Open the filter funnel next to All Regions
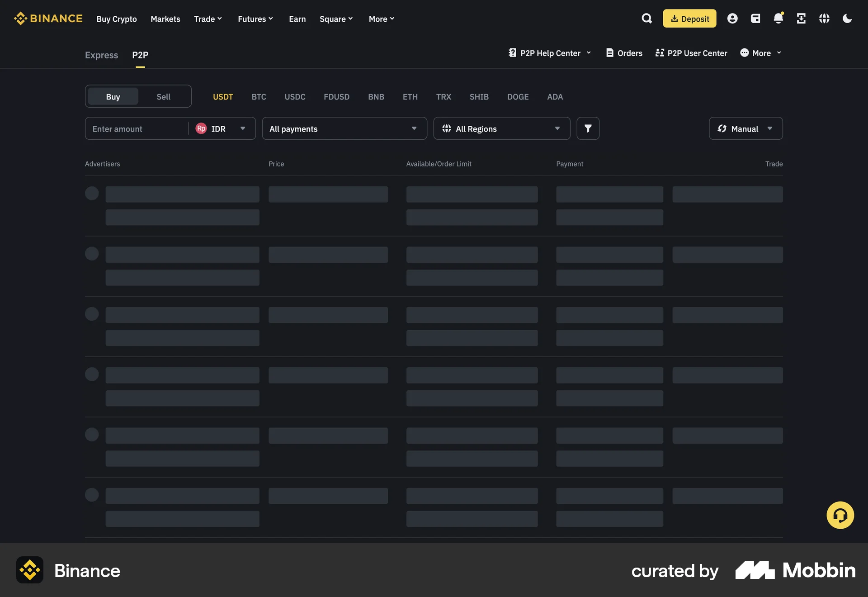868x597 pixels. point(588,128)
